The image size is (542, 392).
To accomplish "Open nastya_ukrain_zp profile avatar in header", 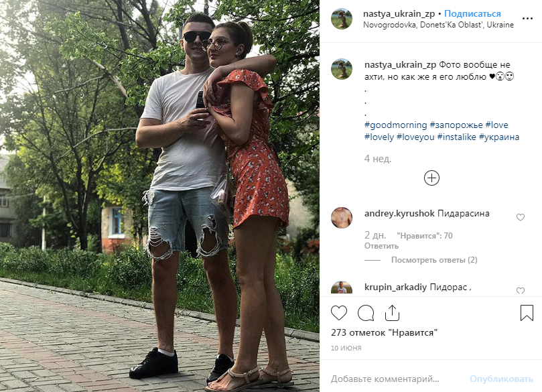I will coord(342,19).
